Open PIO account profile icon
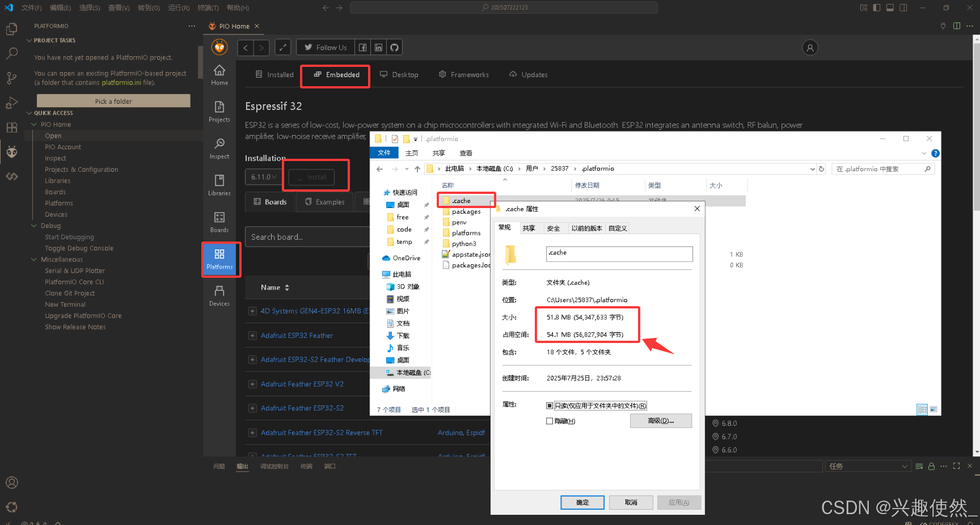 point(810,48)
